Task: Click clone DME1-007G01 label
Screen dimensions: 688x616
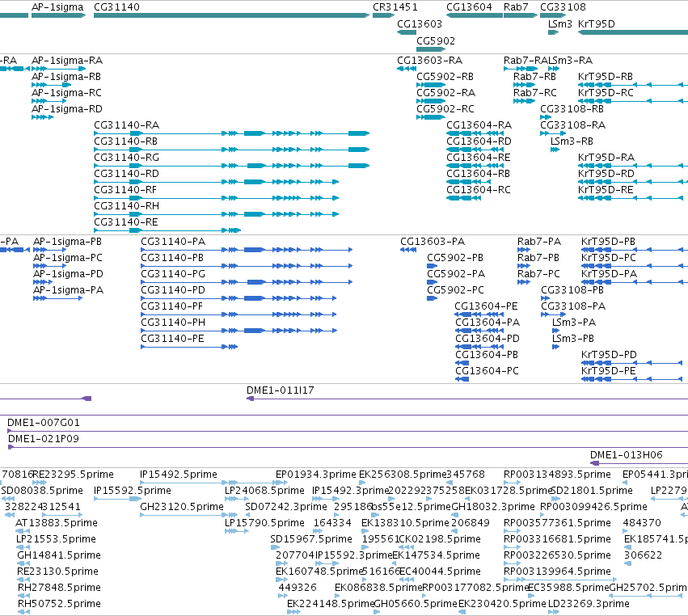Action: pyautogui.click(x=44, y=423)
